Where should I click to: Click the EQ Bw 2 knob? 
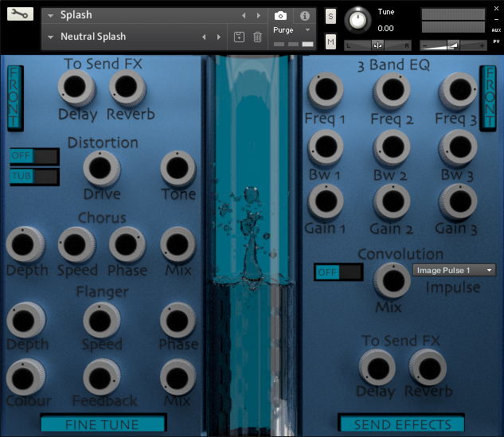tap(391, 147)
